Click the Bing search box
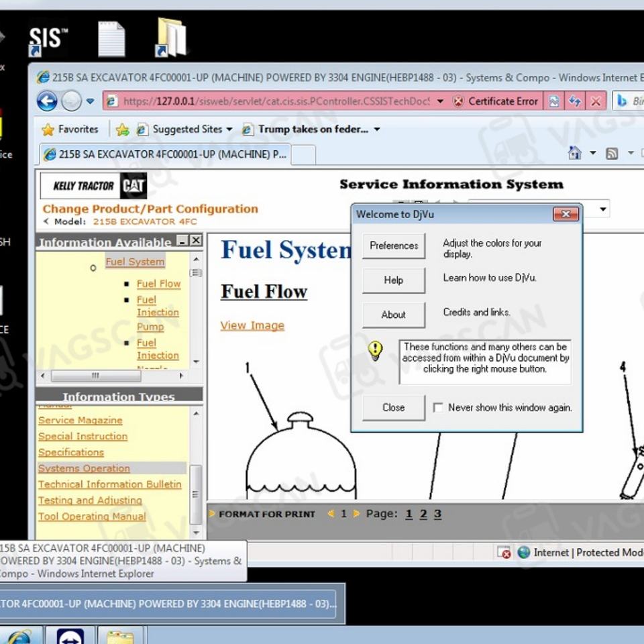The height and width of the screenshot is (644, 644). click(629, 101)
